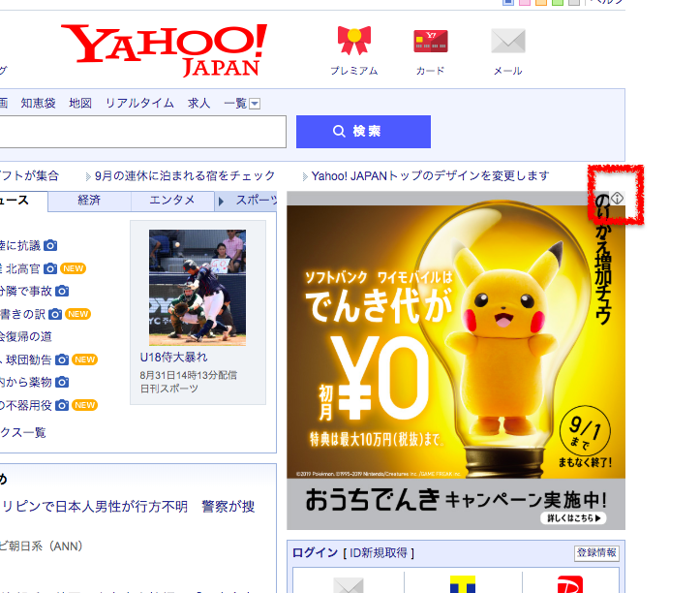Screen dimensions: 700x593
Task: Switch to リアルタイム search tab
Action: click(139, 104)
